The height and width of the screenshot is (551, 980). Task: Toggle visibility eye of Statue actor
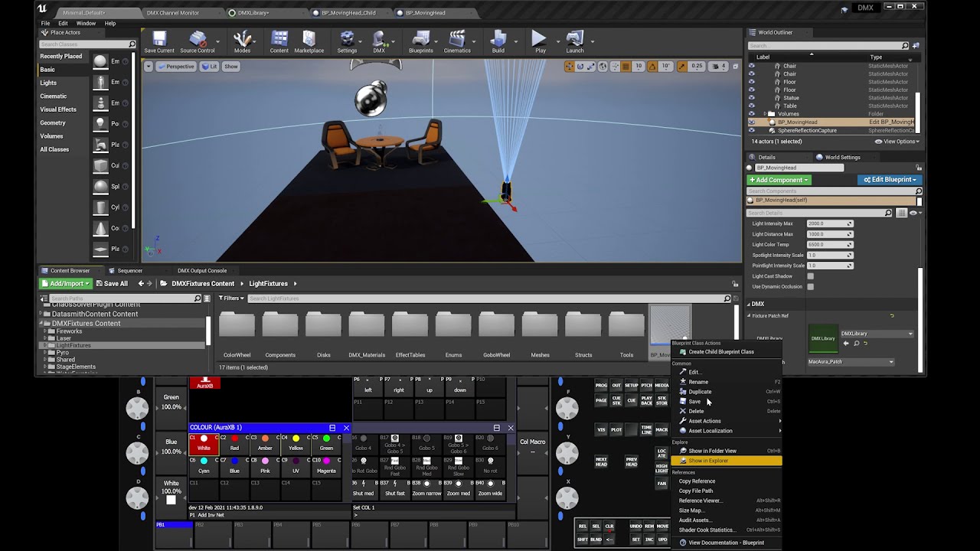pyautogui.click(x=751, y=98)
